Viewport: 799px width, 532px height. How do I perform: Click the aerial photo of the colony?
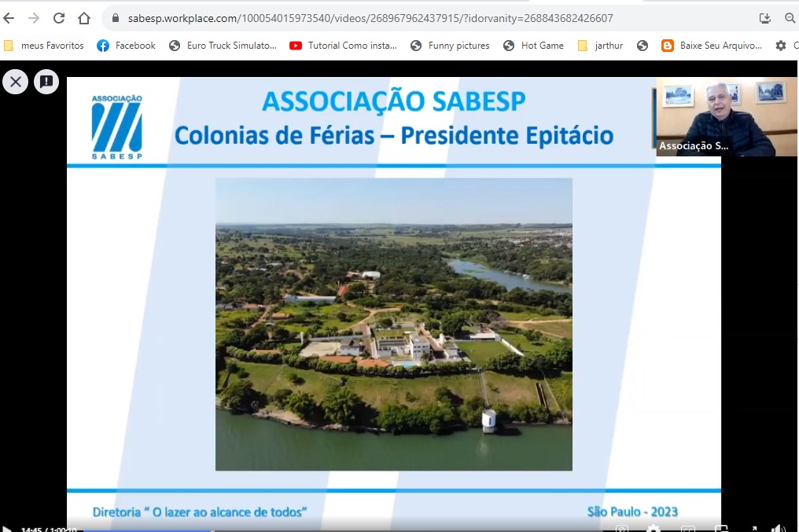click(x=394, y=324)
